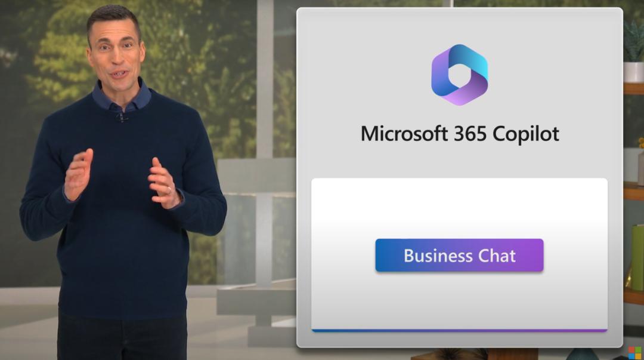Click the number 365 in the title
The height and width of the screenshot is (360, 644).
(470, 134)
